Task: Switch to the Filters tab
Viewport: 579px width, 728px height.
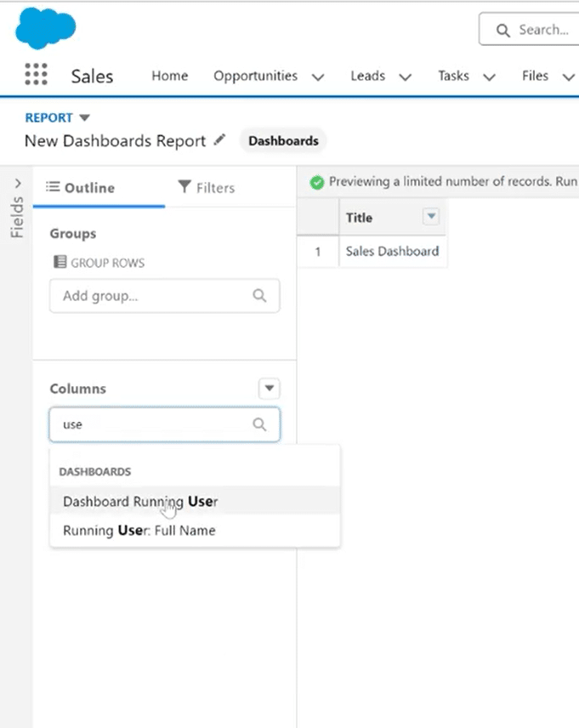Action: (x=206, y=188)
